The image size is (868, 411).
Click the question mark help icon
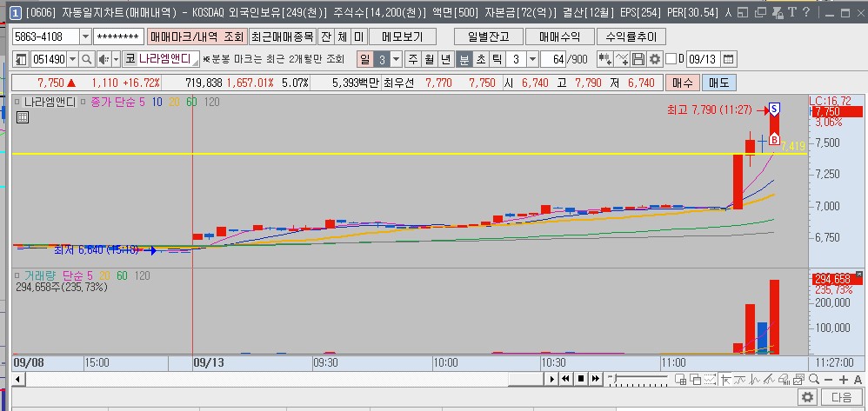tap(806, 12)
